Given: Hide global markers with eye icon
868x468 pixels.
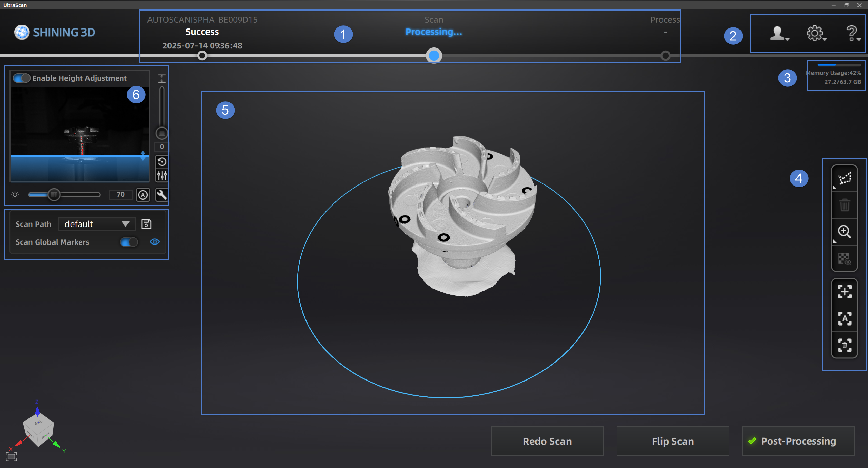Looking at the screenshot, I should pos(155,242).
